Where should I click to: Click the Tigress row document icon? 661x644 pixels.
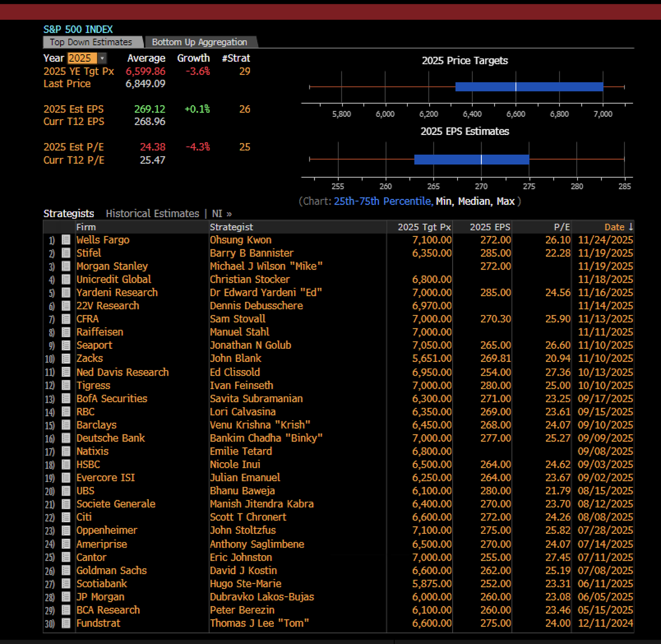click(x=66, y=386)
